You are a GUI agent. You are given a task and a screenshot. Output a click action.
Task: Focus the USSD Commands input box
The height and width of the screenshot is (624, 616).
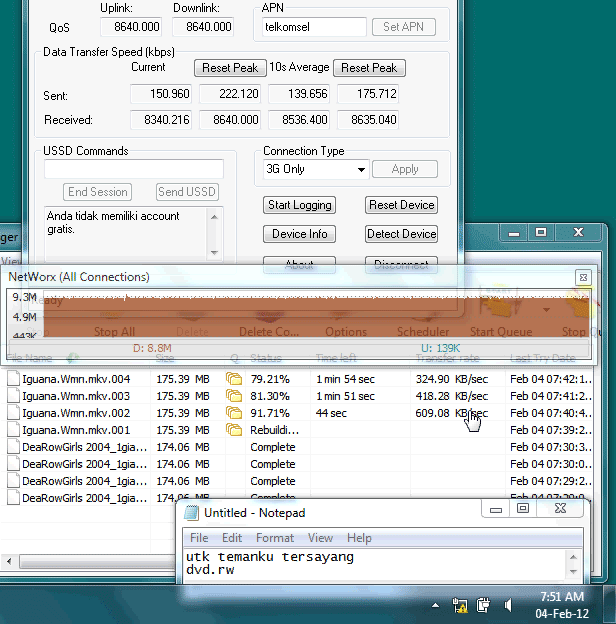pyautogui.click(x=134, y=169)
